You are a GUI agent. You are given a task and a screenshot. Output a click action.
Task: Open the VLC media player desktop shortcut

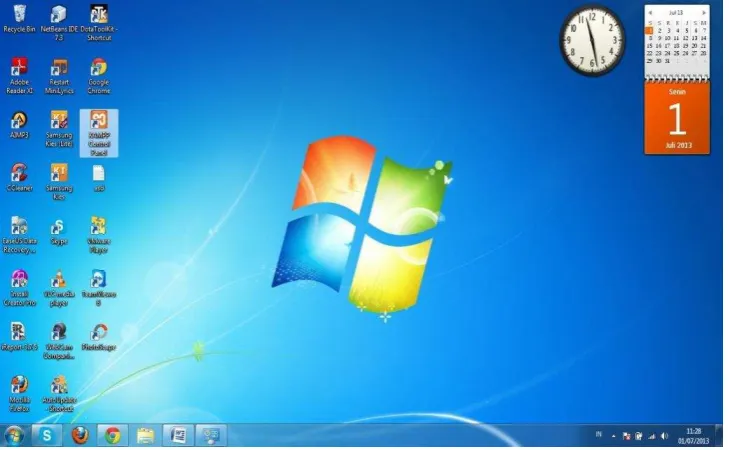point(59,288)
